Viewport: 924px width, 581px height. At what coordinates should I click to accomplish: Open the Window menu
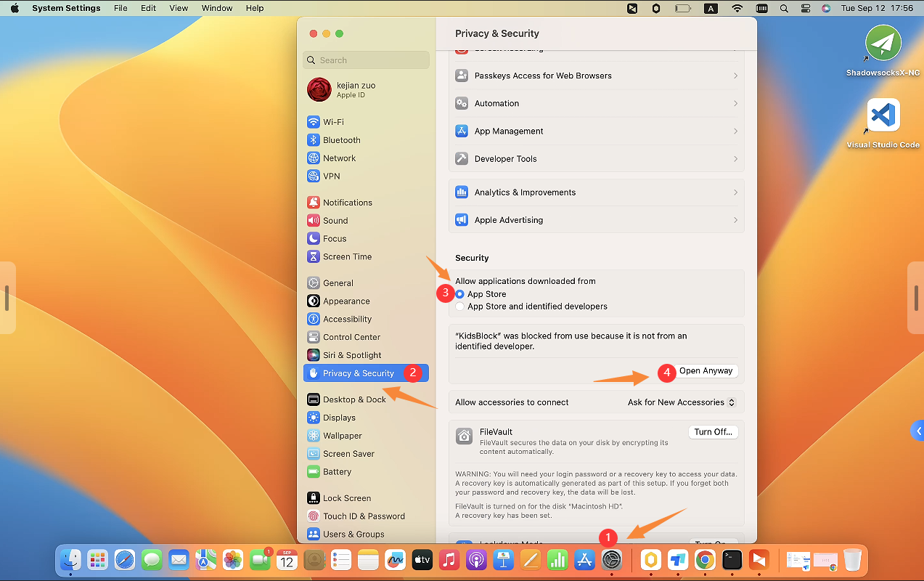(x=217, y=8)
